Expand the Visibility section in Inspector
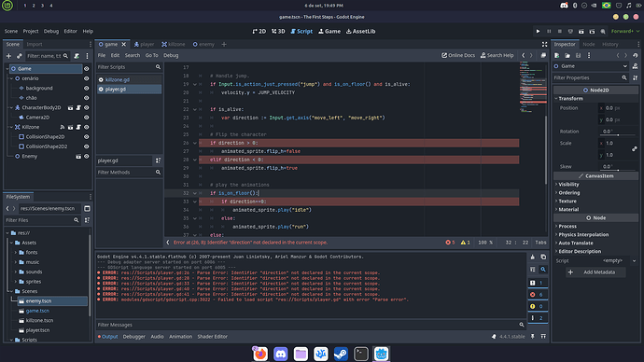 pyautogui.click(x=568, y=185)
